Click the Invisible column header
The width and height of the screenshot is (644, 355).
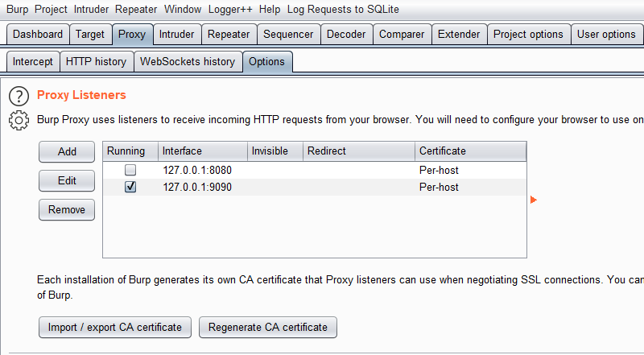pyautogui.click(x=275, y=151)
